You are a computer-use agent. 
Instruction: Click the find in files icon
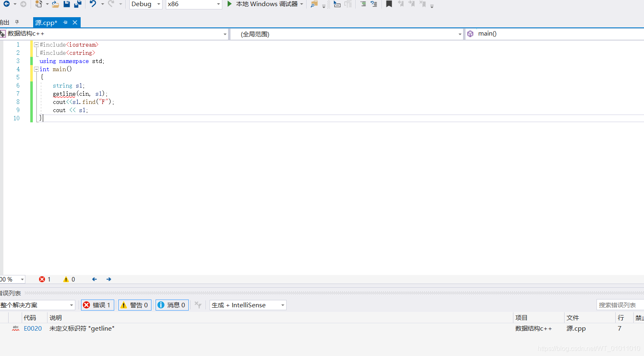(314, 4)
